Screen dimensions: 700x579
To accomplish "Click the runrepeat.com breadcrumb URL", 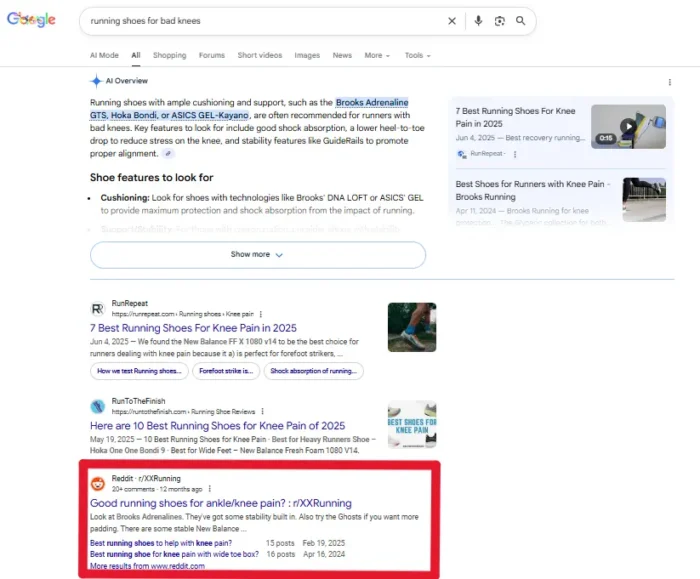I will pyautogui.click(x=183, y=314).
